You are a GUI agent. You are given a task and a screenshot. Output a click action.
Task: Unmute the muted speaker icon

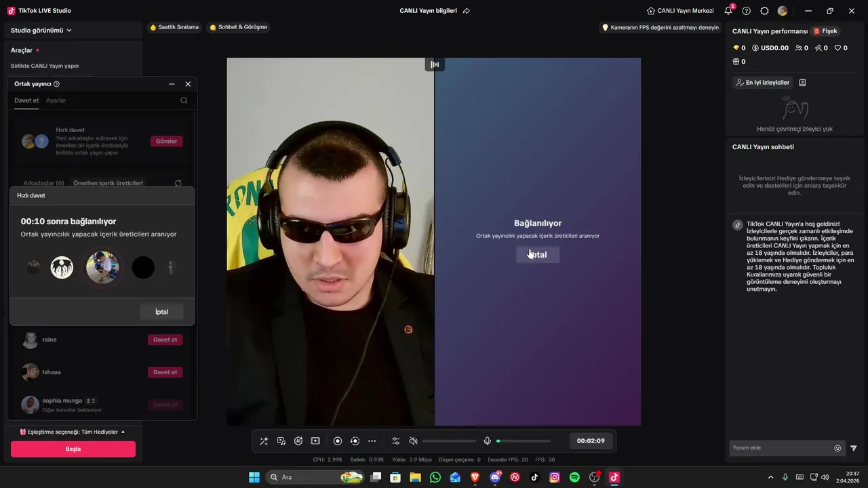pyautogui.click(x=413, y=441)
